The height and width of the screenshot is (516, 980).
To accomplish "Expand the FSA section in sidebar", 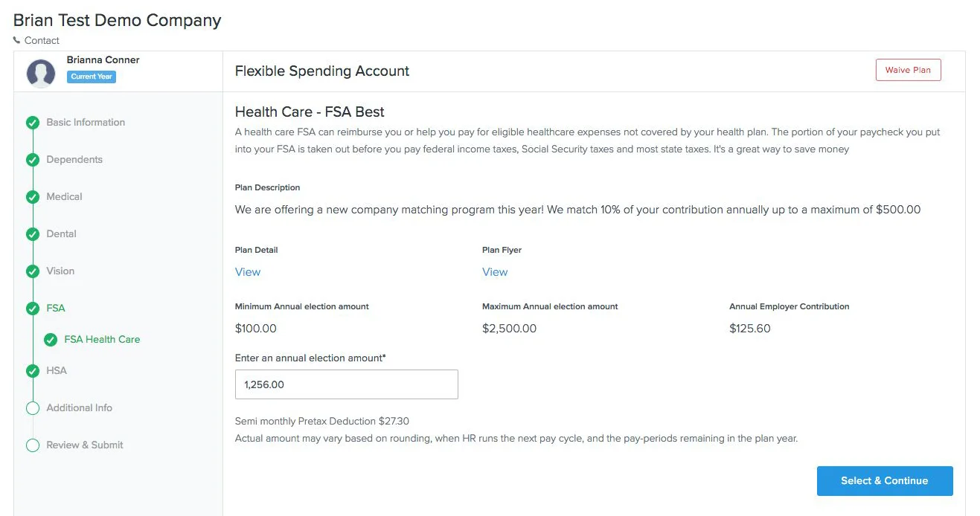I will click(x=56, y=308).
